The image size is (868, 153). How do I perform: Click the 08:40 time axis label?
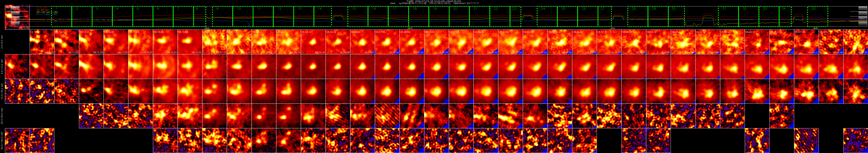[613, 28]
